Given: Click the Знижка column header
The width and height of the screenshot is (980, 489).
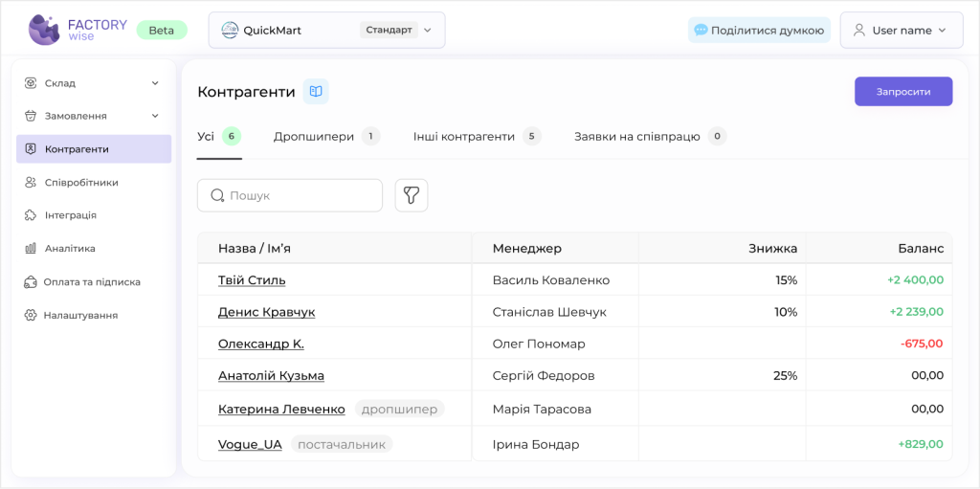Looking at the screenshot, I should (773, 249).
